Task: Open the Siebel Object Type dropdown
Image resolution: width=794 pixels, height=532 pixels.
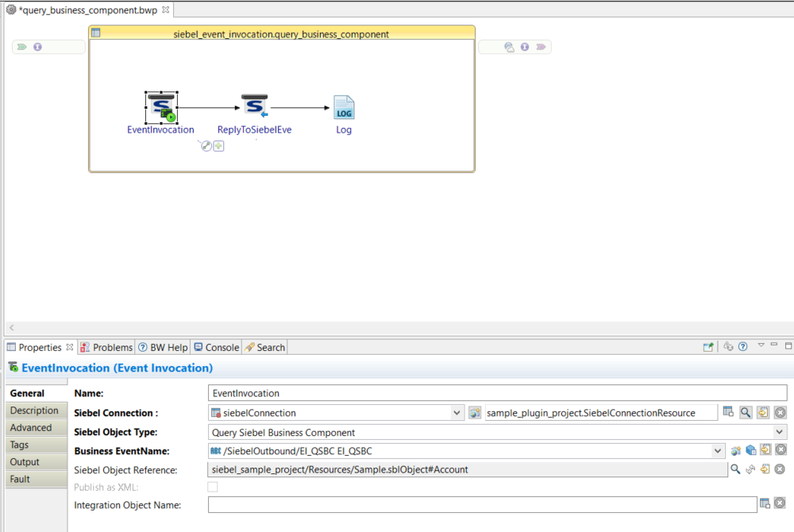Action: click(x=780, y=432)
